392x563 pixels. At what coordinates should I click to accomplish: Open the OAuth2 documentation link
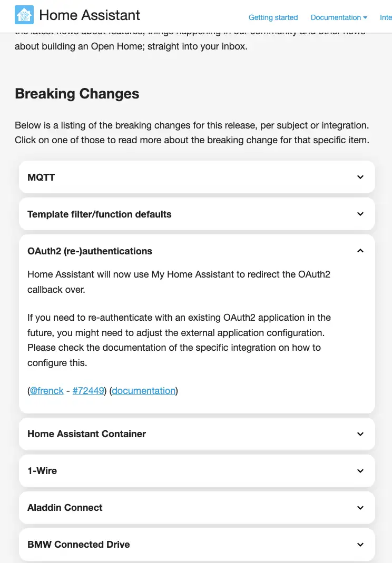pos(143,391)
